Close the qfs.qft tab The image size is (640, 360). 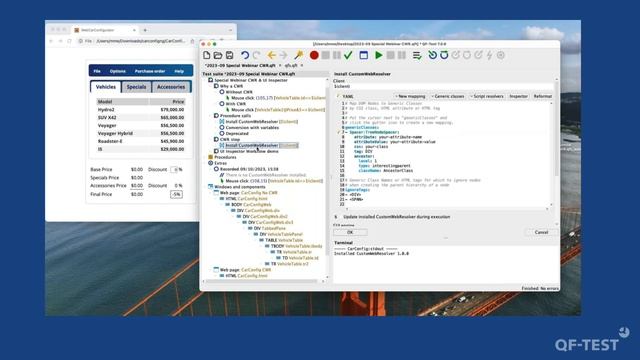(302, 65)
